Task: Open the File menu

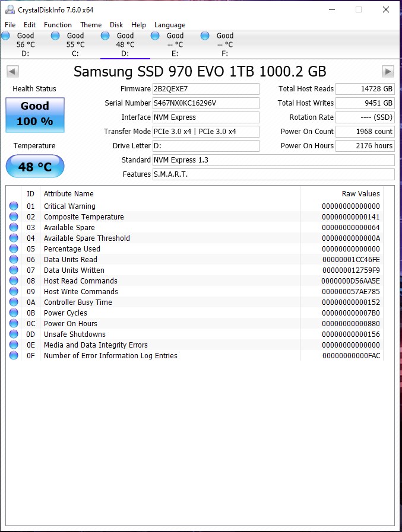Action: [10, 25]
